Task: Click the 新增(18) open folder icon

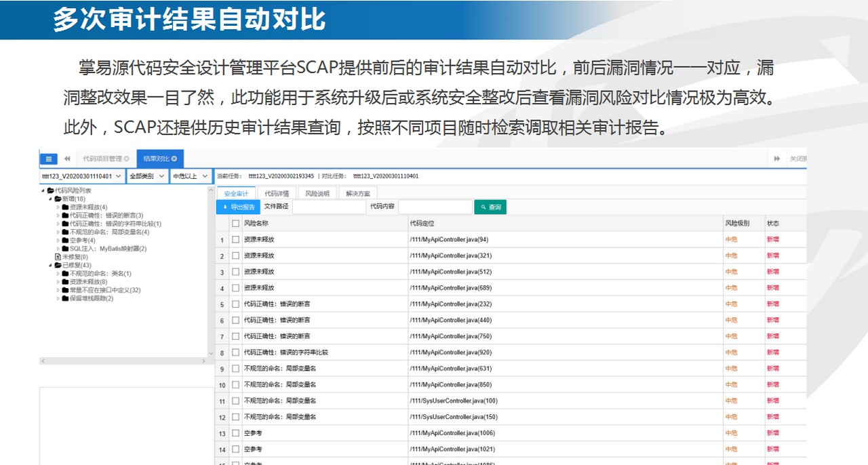Action: tap(58, 199)
